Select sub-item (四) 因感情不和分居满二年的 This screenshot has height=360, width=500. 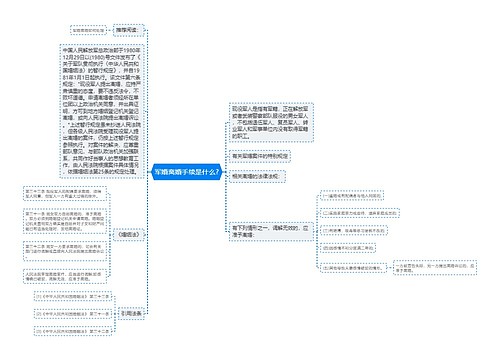point(348,248)
